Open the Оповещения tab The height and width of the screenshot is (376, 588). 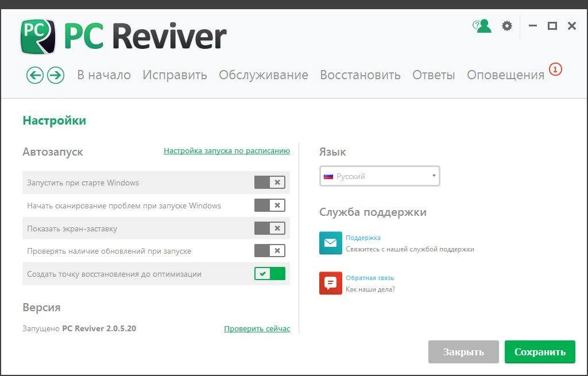505,75
